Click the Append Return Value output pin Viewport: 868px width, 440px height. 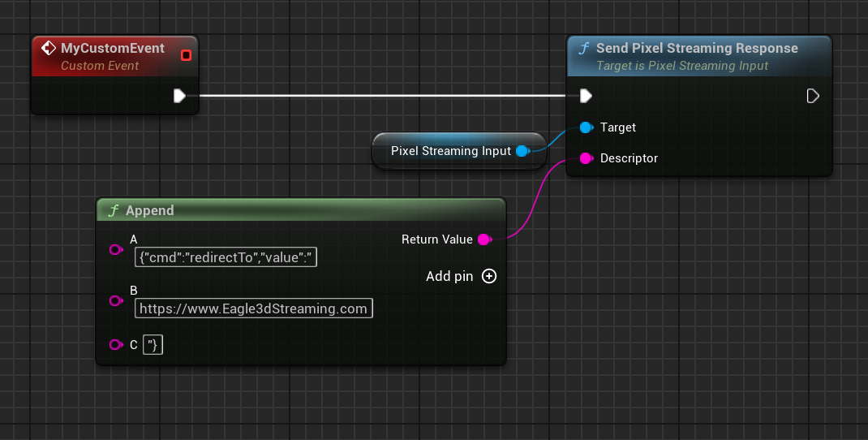[x=484, y=239]
